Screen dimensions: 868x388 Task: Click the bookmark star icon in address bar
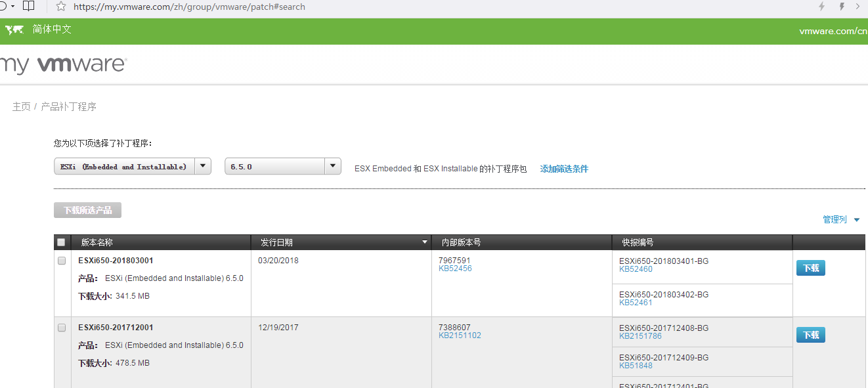click(x=60, y=7)
